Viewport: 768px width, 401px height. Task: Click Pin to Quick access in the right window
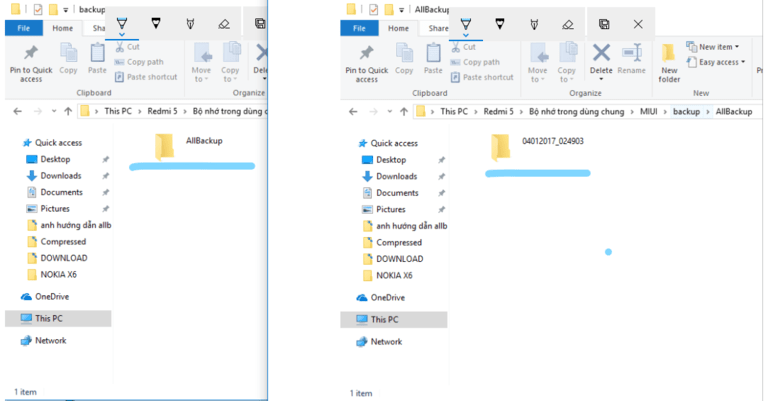[x=366, y=64]
